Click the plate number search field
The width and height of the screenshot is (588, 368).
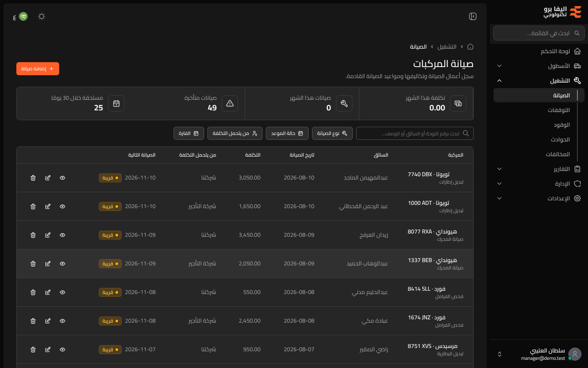tap(415, 133)
